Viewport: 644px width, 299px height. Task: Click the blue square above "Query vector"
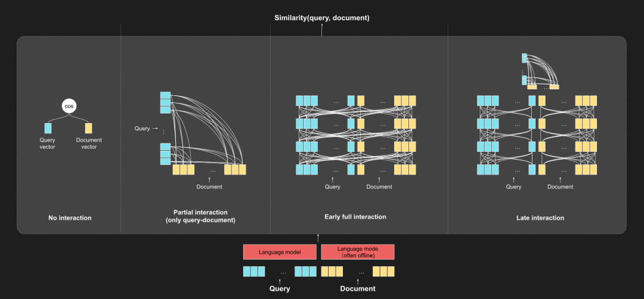(48, 128)
